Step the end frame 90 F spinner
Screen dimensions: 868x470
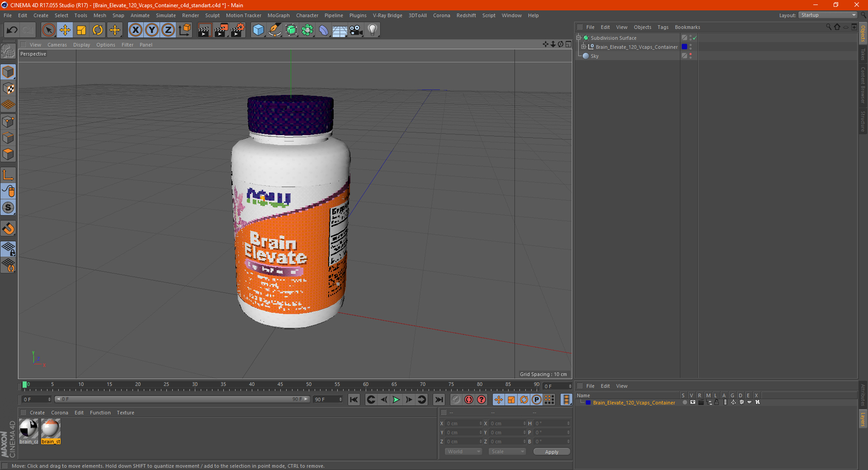point(340,399)
